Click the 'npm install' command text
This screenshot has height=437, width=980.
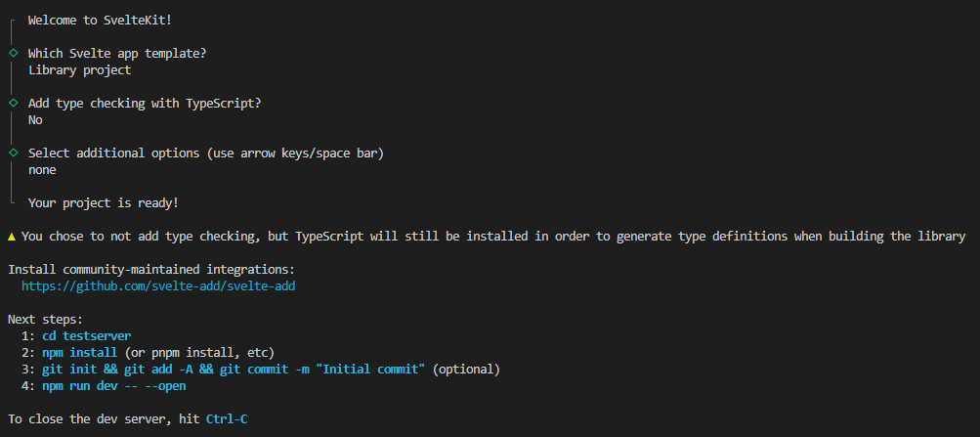[80, 353]
